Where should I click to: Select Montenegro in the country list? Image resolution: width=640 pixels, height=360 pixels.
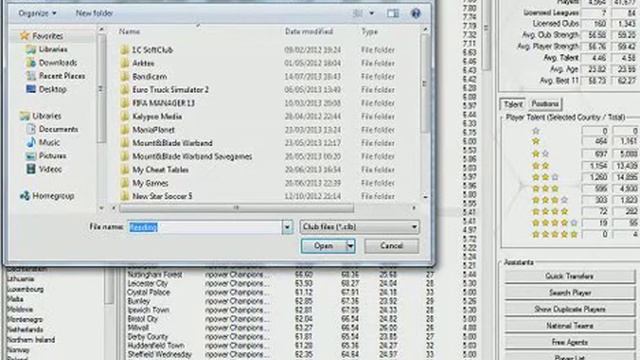coord(24,319)
